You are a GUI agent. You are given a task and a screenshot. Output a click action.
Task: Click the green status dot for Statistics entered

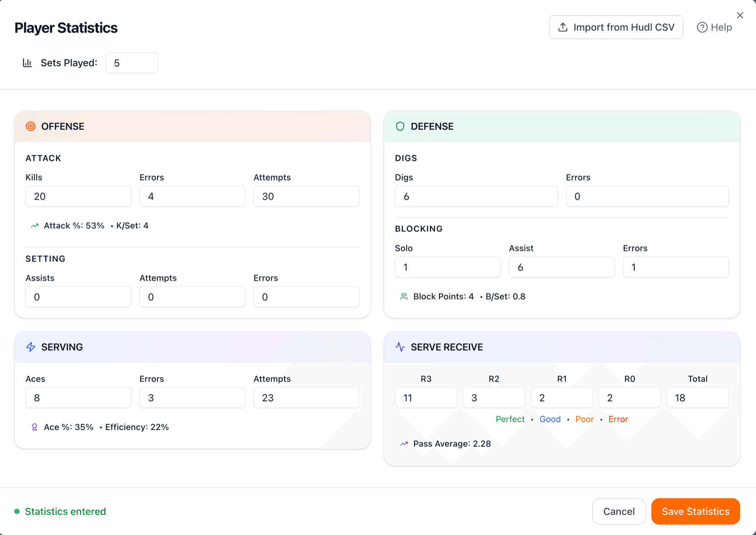point(17,511)
